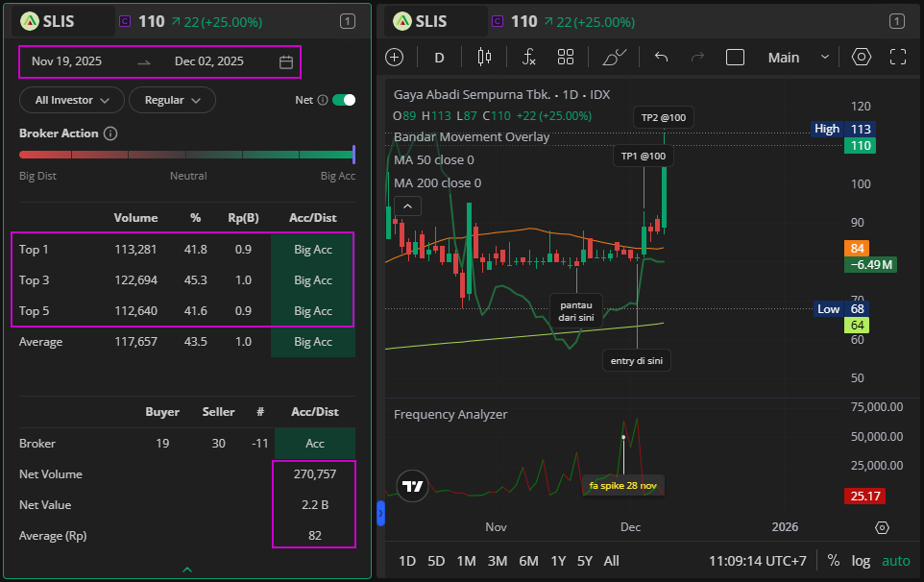Click the undo arrow in chart toolbar

(661, 58)
